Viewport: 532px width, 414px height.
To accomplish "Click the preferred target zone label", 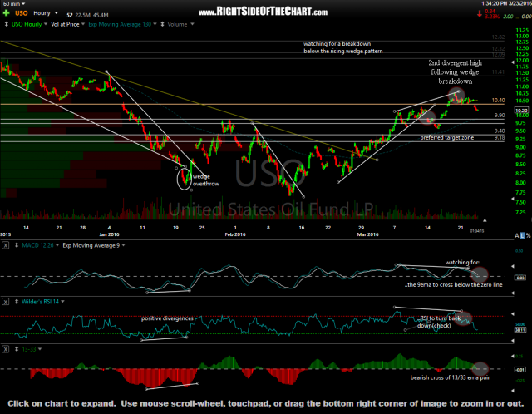I will tap(446, 137).
